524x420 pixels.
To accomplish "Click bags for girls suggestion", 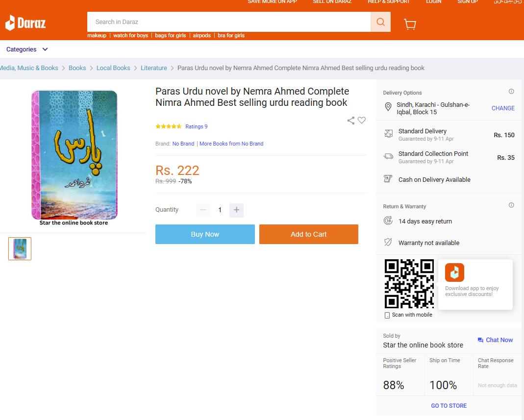I will (171, 35).
